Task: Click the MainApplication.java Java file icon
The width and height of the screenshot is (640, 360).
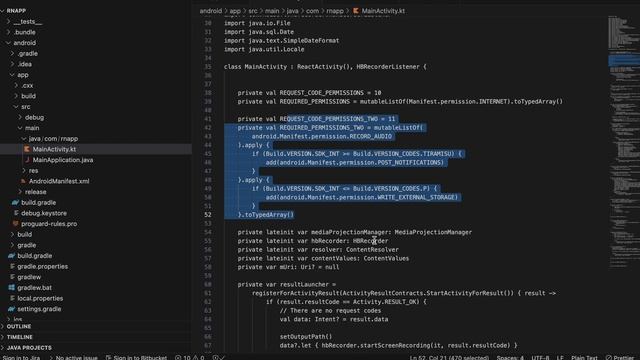Action: pos(27,160)
